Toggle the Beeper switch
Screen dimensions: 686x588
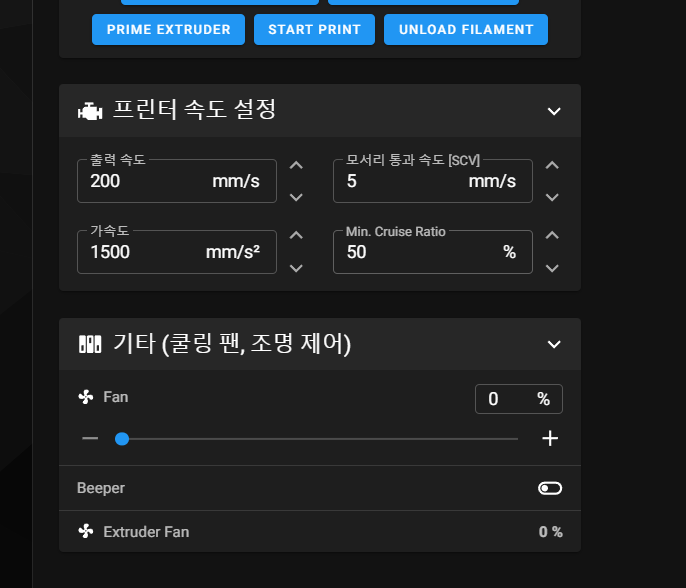(549, 488)
